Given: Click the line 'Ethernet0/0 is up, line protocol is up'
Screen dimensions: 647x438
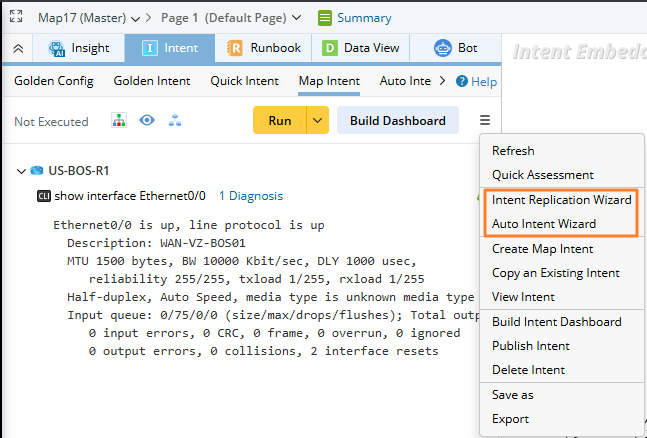Looking at the screenshot, I should pyautogui.click(x=189, y=225).
